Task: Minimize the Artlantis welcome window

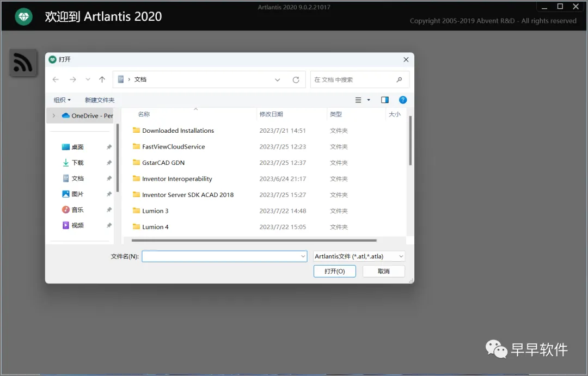Action: pyautogui.click(x=544, y=7)
